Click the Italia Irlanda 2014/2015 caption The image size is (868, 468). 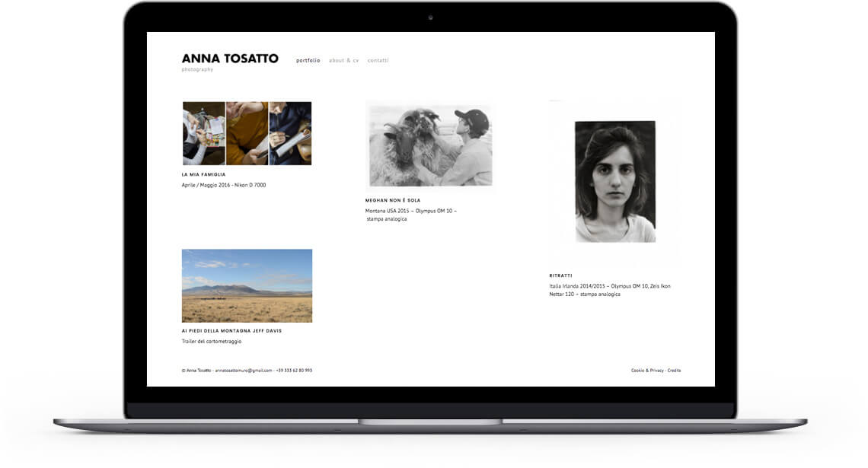pyautogui.click(x=609, y=290)
